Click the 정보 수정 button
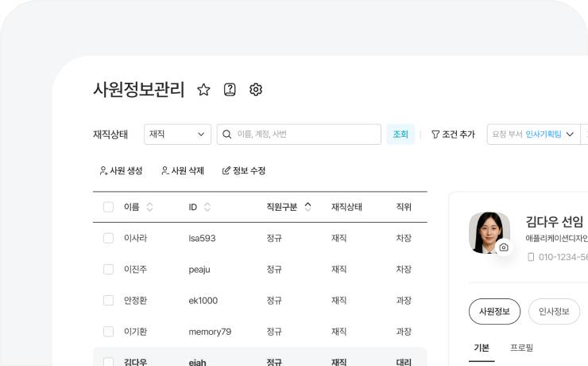The height and width of the screenshot is (366, 588). pos(244,171)
